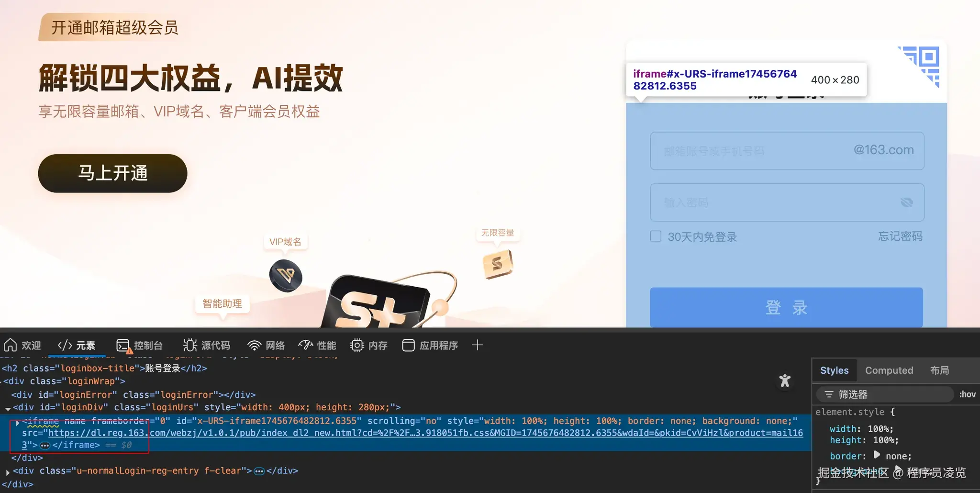Open the 控制台 console tab
This screenshot has width=980, height=493.
coord(140,345)
